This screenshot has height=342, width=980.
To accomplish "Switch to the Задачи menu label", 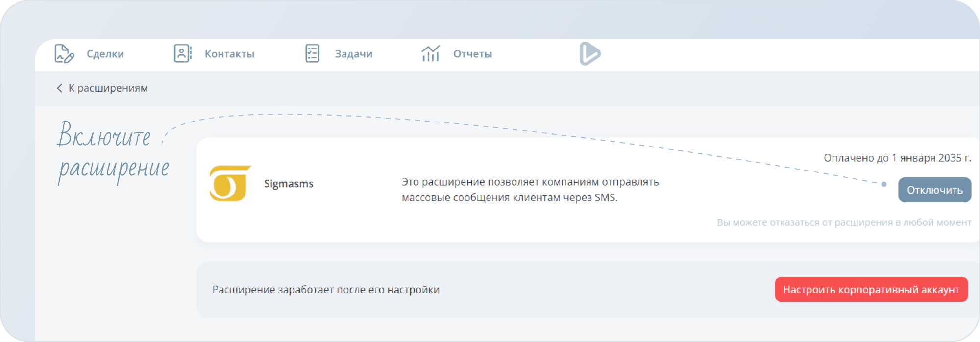I will click(x=353, y=54).
